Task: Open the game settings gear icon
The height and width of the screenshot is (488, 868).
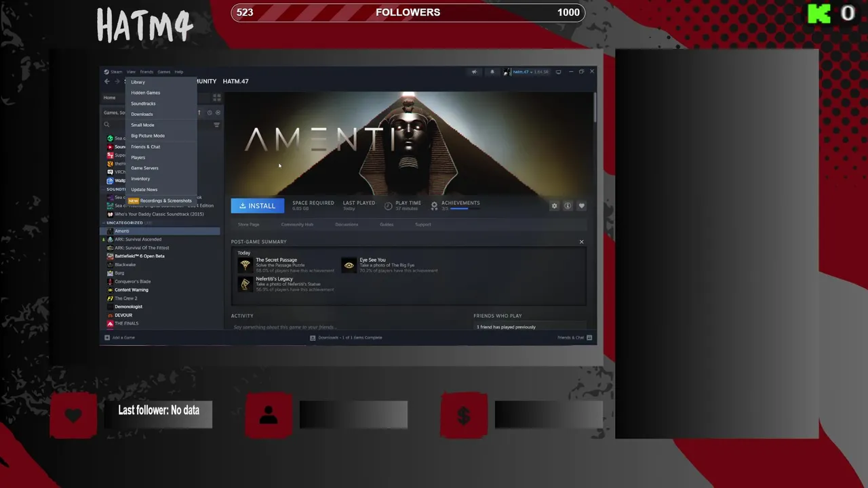Action: (554, 206)
